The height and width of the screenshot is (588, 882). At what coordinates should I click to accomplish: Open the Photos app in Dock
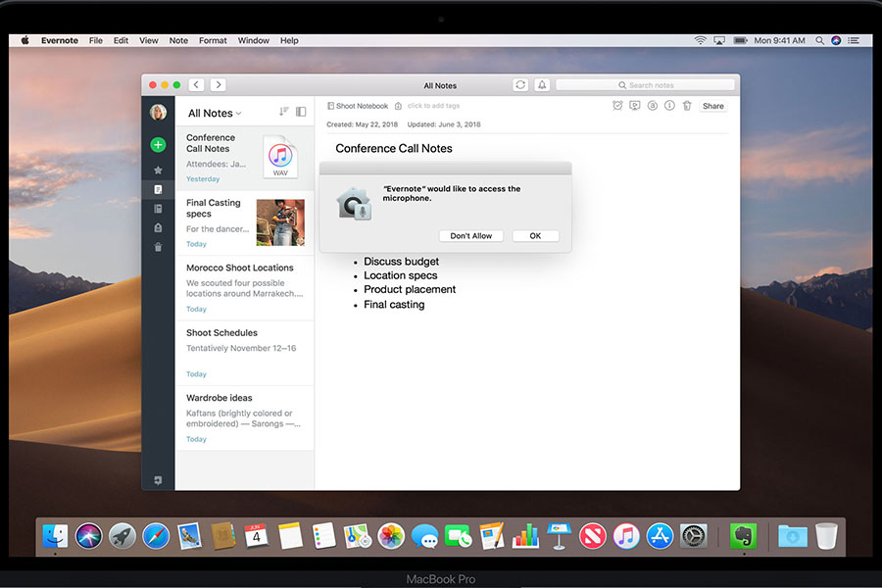[391, 536]
